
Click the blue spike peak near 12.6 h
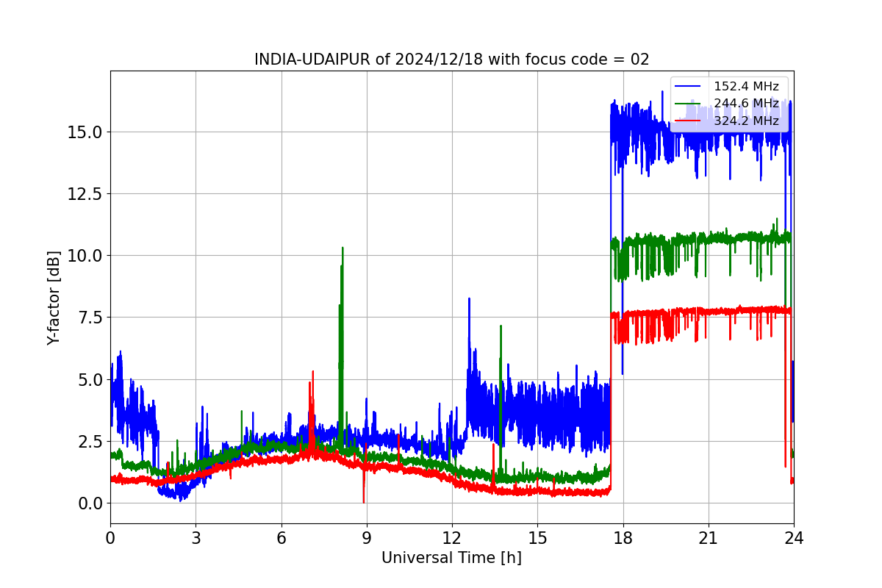pos(469,299)
